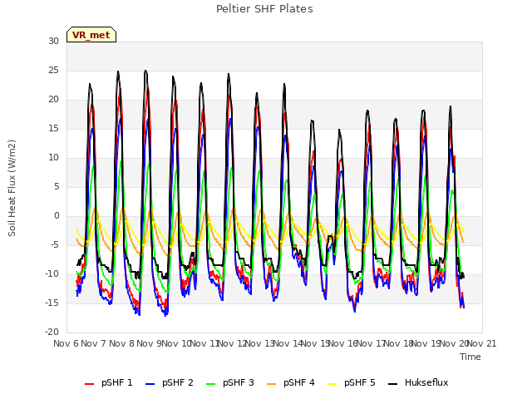Screen dimensions: 532x399
Task: Click the Nov 17 x-axis tick label
Action: [x=370, y=343]
